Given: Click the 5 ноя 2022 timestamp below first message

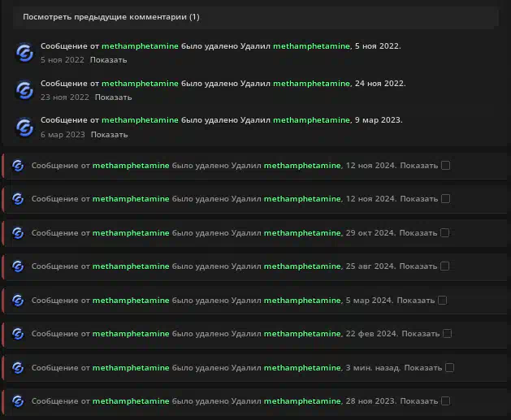Looking at the screenshot, I should click(x=62, y=60).
